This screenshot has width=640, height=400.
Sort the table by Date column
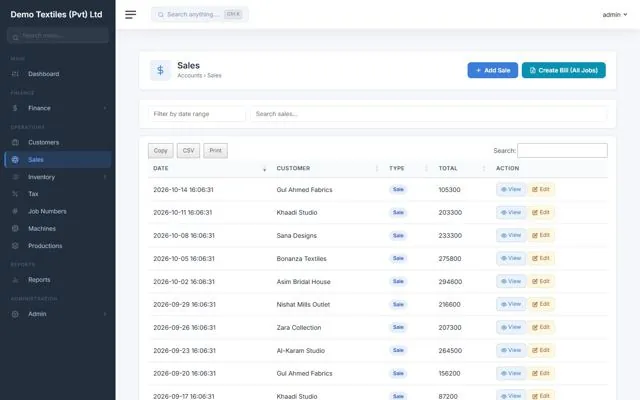pyautogui.click(x=208, y=168)
